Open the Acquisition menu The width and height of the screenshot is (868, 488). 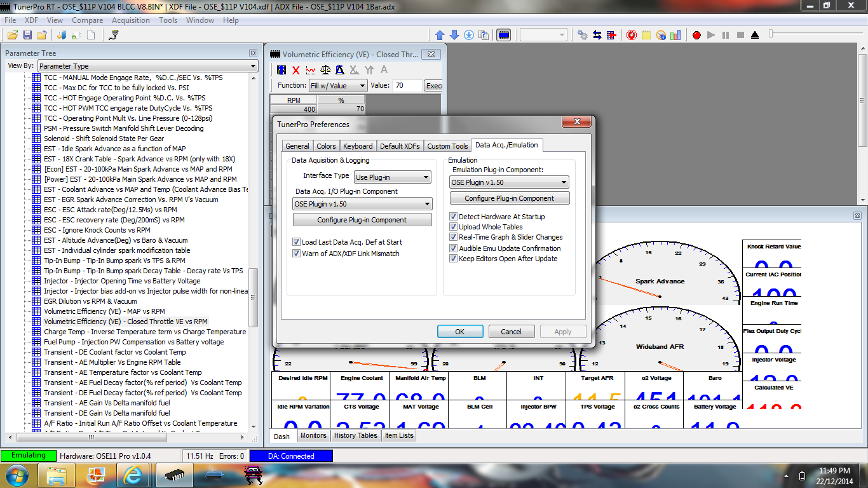tap(131, 20)
